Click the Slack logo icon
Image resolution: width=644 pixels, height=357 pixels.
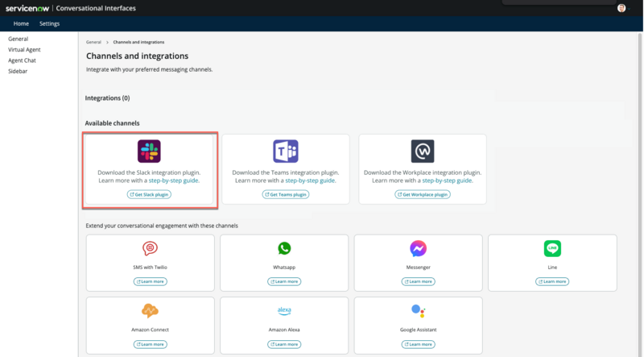pos(149,151)
